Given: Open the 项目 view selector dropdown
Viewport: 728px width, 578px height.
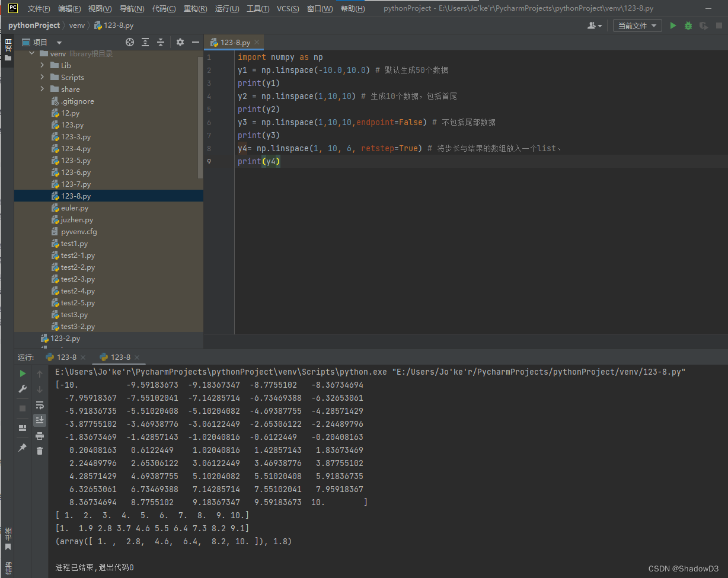Looking at the screenshot, I should point(42,42).
